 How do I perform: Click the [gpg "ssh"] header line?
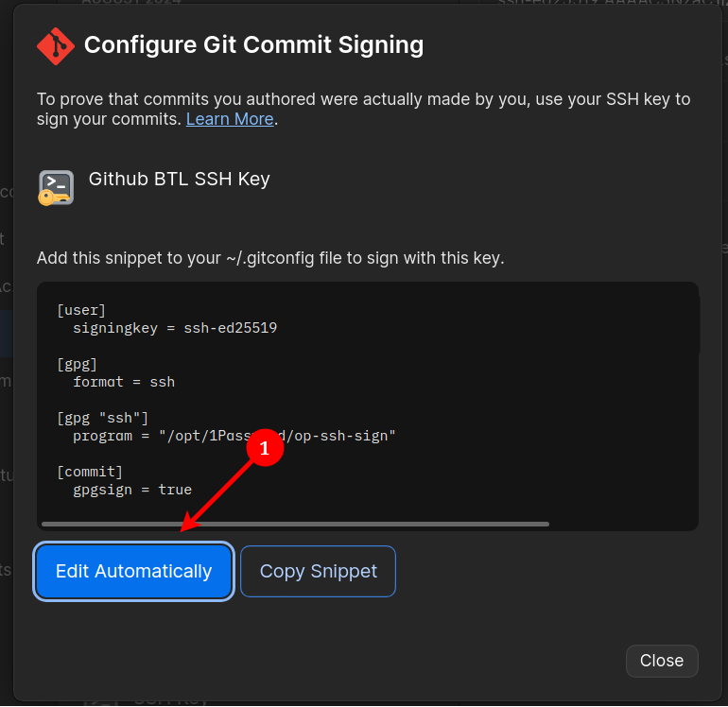(x=102, y=418)
